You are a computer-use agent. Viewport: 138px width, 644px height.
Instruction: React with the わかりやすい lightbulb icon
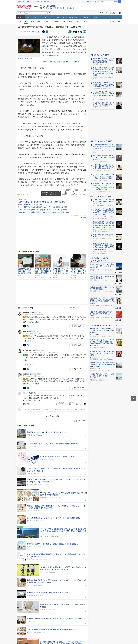pyautogui.click(x=74, y=192)
